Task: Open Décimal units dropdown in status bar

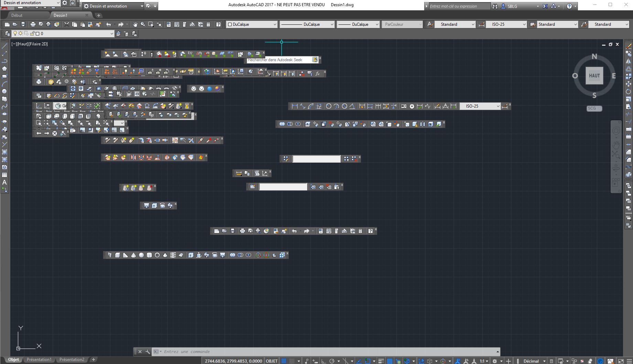Action: 535,361
